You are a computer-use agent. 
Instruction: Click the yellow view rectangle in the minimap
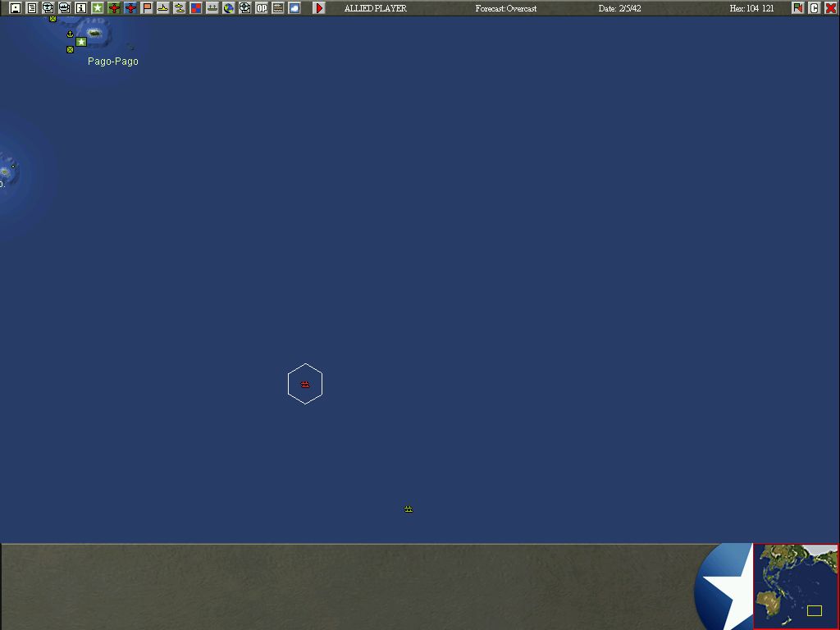[x=815, y=610]
